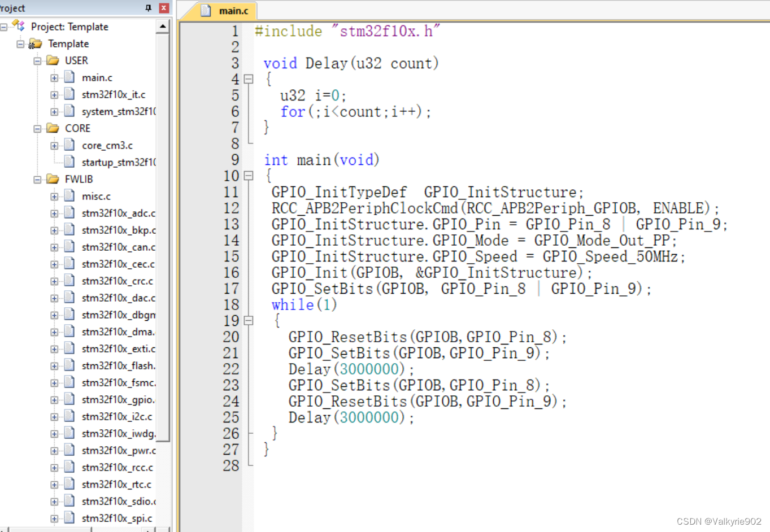Click the Project: Template root icon

18,26
